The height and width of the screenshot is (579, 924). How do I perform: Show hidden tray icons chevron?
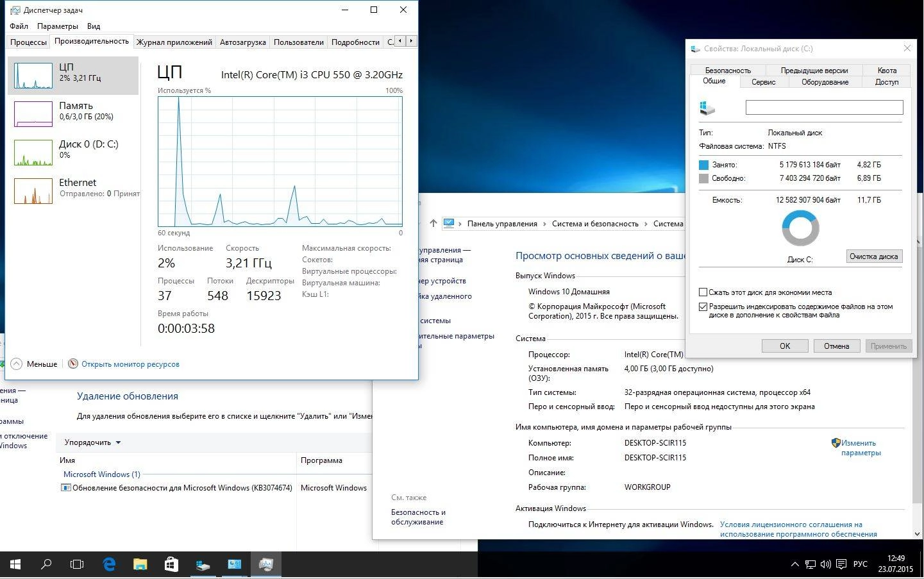(x=795, y=564)
